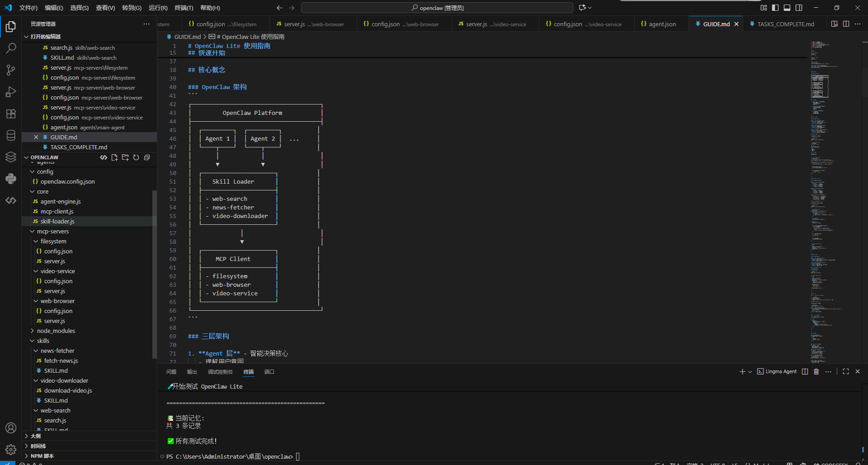Click the editor minimap
The height and width of the screenshot is (465, 868).
point(835,201)
